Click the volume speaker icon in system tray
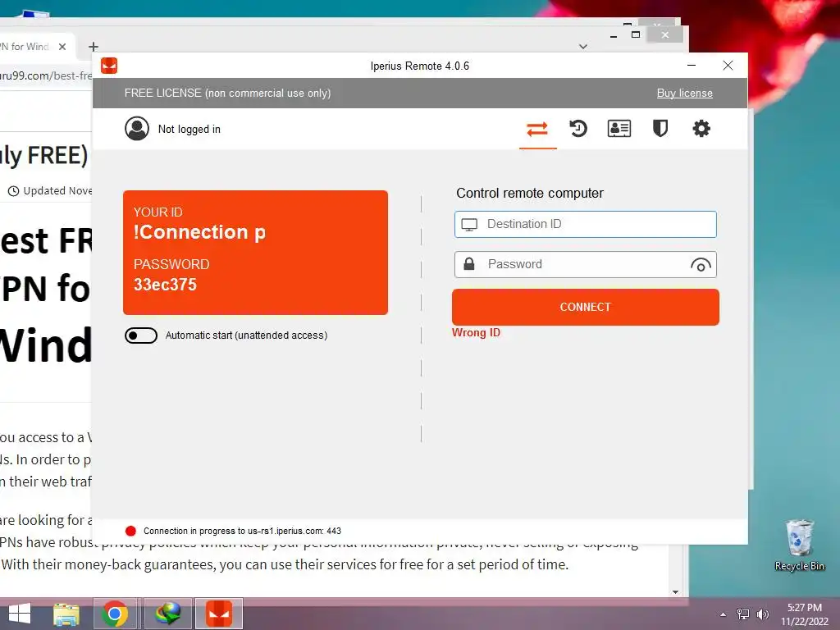Image resolution: width=840 pixels, height=630 pixels. pyautogui.click(x=762, y=614)
